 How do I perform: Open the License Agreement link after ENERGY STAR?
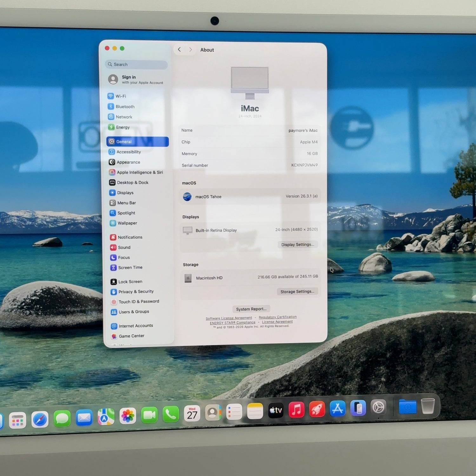(x=277, y=322)
